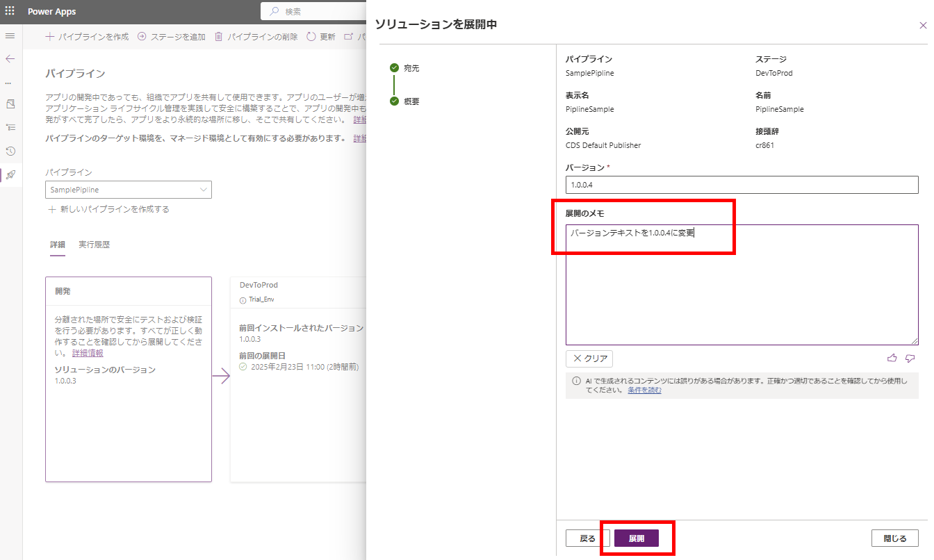The width and height of the screenshot is (934, 560).
Task: Expand the SamplePipline pipeline dropdown
Action: pyautogui.click(x=128, y=190)
